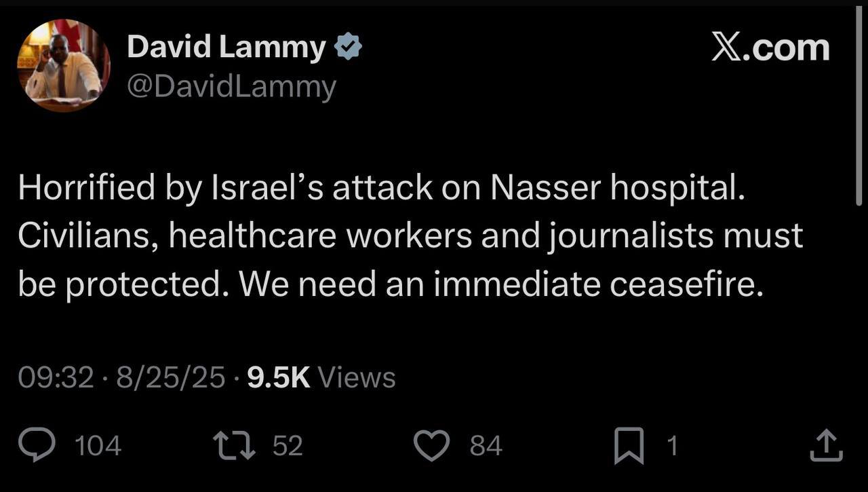Click the 104 replies count

point(98,447)
